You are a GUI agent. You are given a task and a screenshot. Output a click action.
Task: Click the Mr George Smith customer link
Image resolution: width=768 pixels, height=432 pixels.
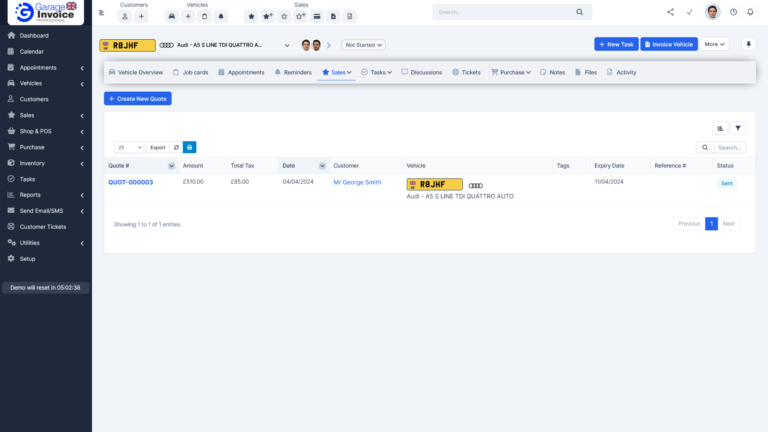pyautogui.click(x=357, y=182)
